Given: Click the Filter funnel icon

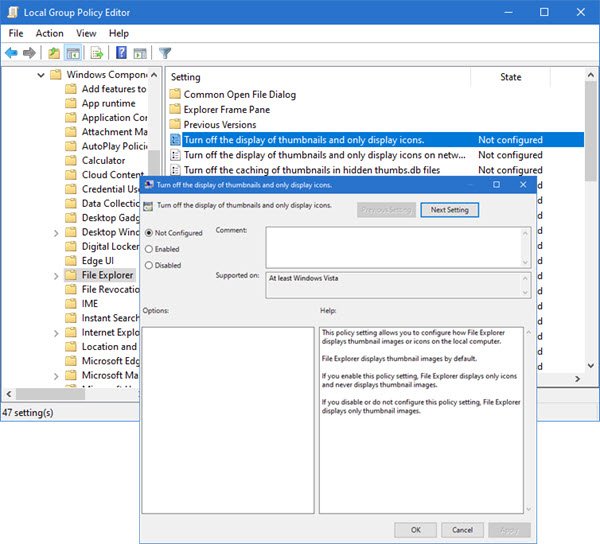Looking at the screenshot, I should (x=165, y=53).
